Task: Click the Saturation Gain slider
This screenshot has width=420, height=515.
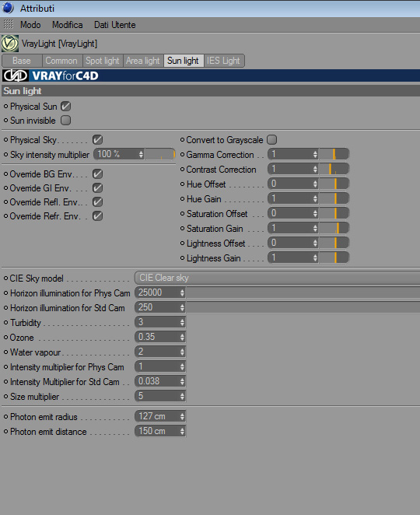Action: click(334, 228)
